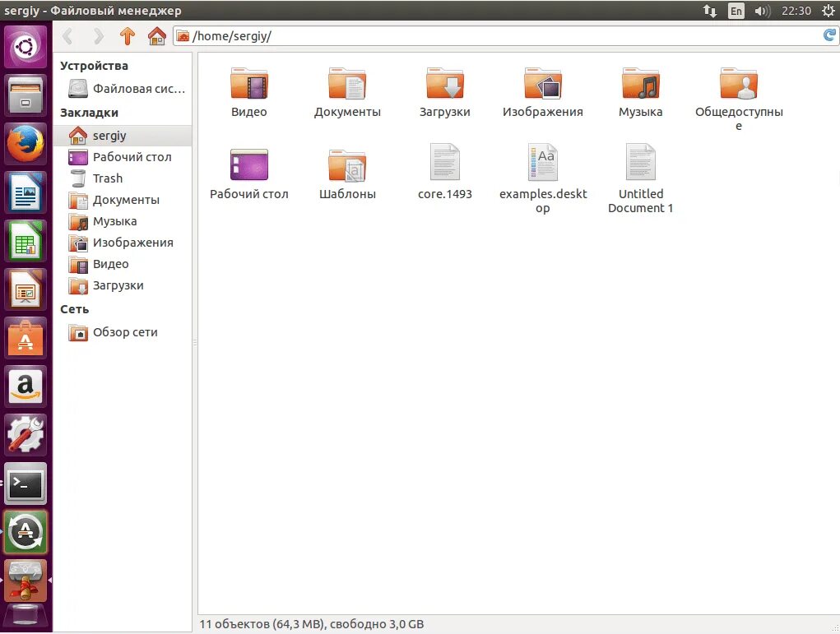Open Ubuntu Dash search from launcher
This screenshot has height=634, width=840.
[26, 47]
